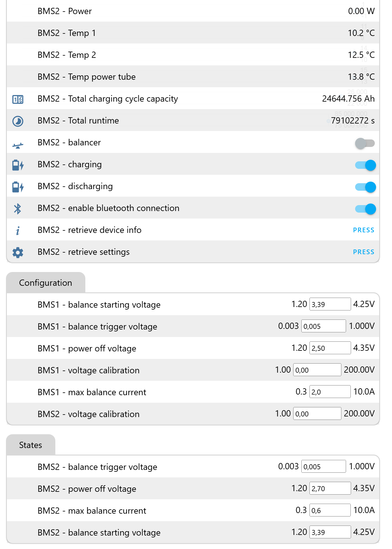Screen dimensions: 392x549
Task: Select the Configuration section header
Action: point(46,283)
